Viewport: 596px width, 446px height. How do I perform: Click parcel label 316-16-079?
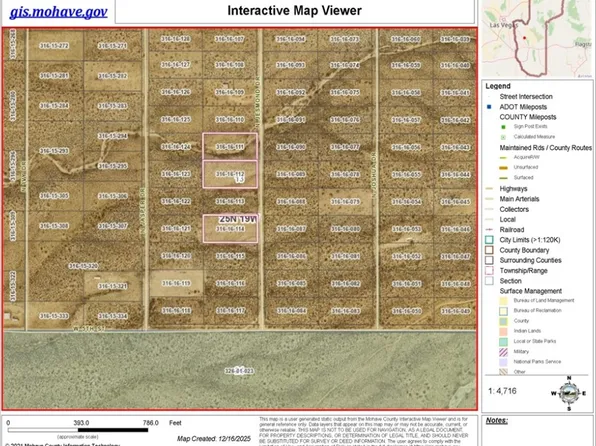pyautogui.click(x=345, y=202)
